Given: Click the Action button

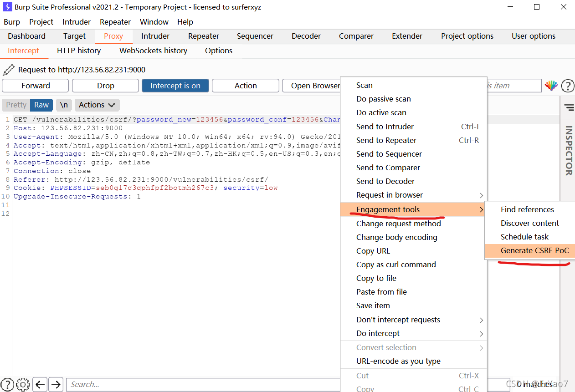Looking at the screenshot, I should 246,86.
